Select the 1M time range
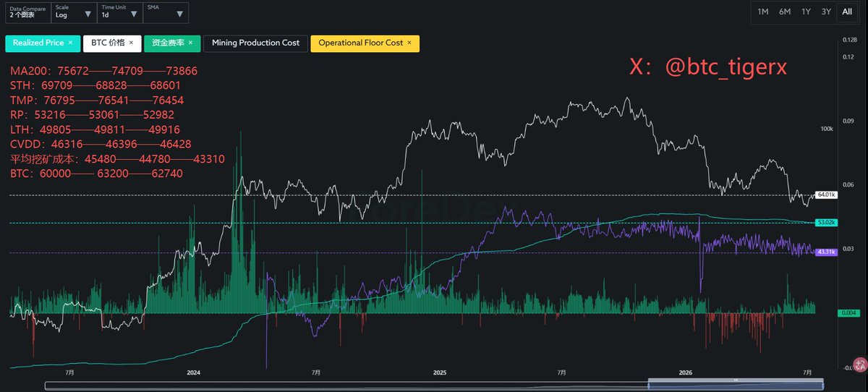Image resolution: width=868 pixels, height=392 pixels. click(762, 12)
